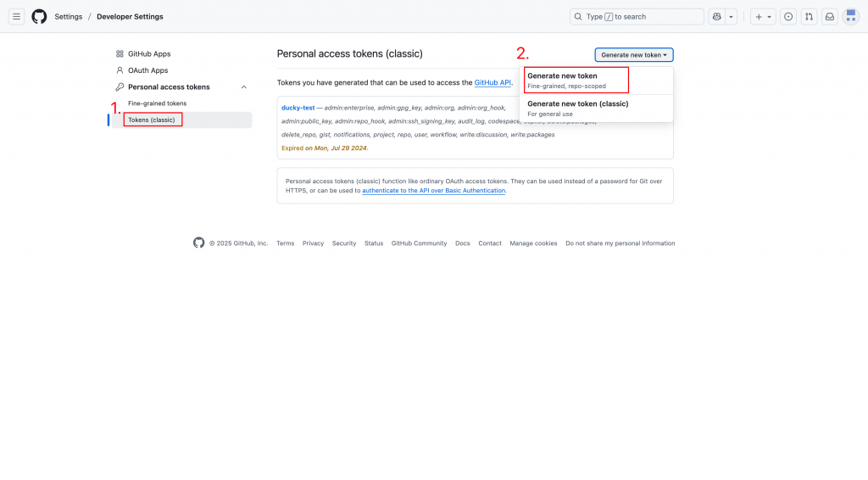Viewport: 868px width, 480px height.
Task: Click the footer GitHub logo
Action: pyautogui.click(x=198, y=243)
